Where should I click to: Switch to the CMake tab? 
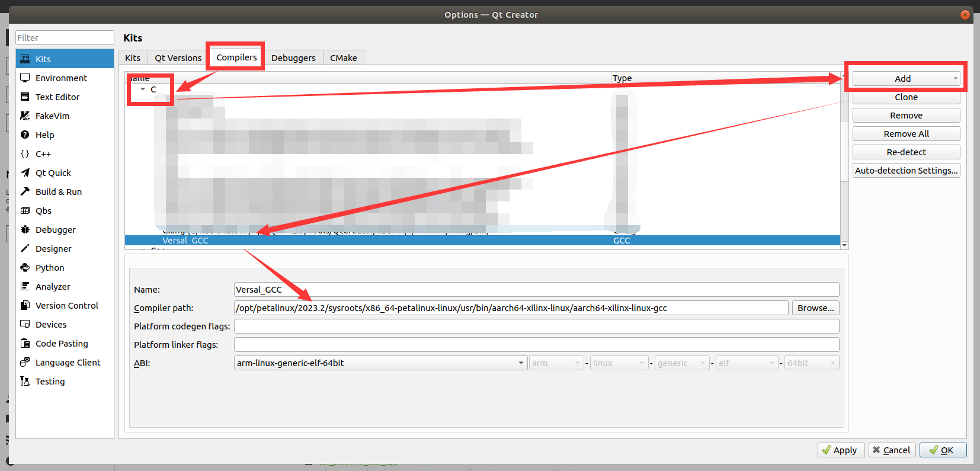tap(344, 57)
